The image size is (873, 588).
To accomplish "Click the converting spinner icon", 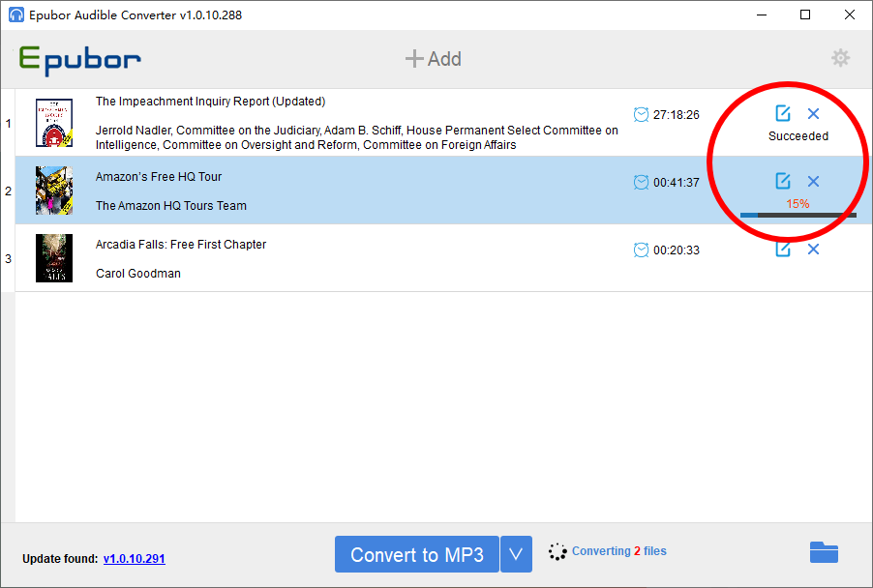I will click(x=557, y=551).
